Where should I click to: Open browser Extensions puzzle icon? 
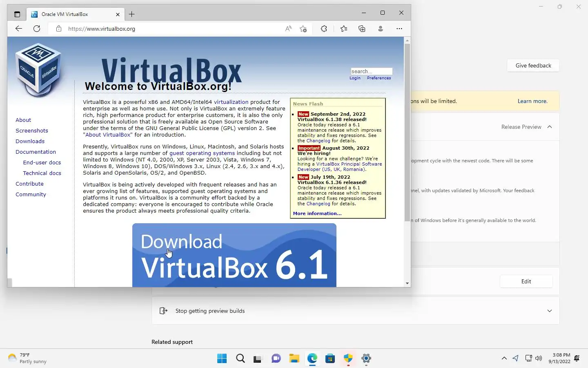(324, 29)
